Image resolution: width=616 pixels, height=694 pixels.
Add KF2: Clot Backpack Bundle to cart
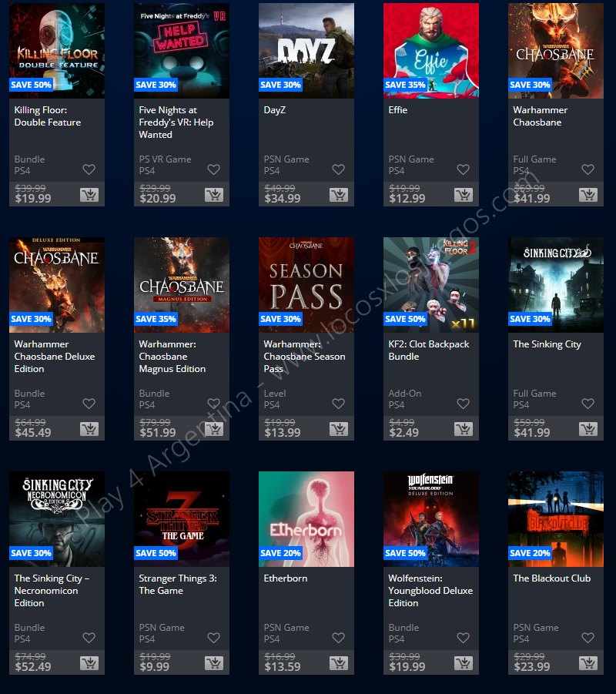click(x=464, y=429)
